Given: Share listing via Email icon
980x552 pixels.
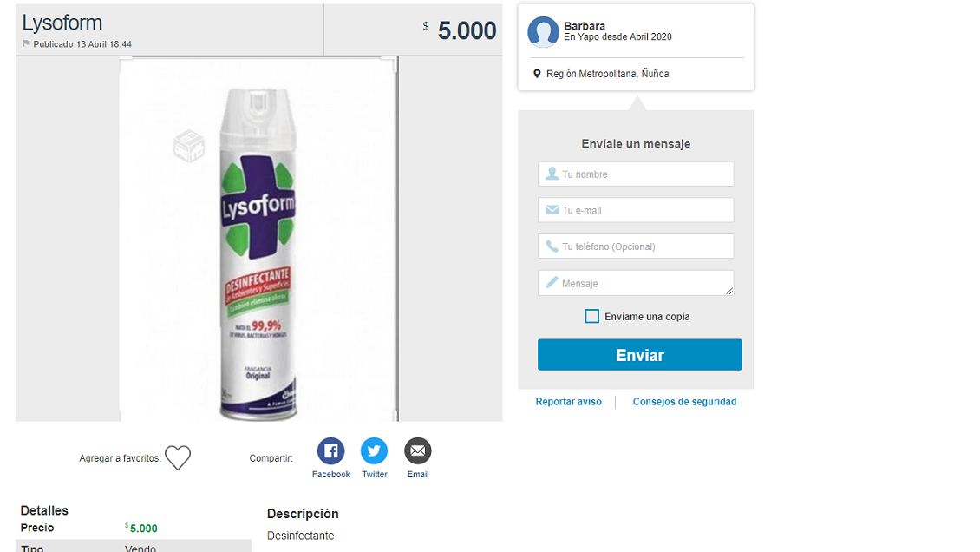Looking at the screenshot, I should (418, 451).
